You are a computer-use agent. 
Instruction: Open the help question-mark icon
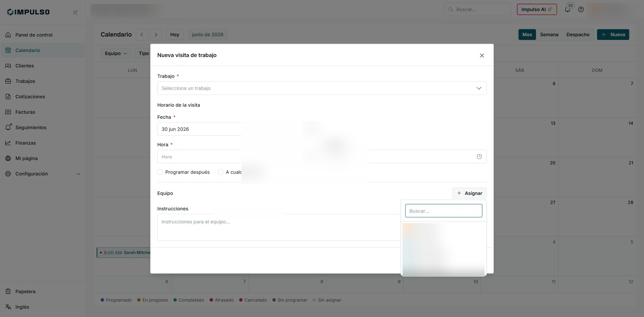pos(581,9)
